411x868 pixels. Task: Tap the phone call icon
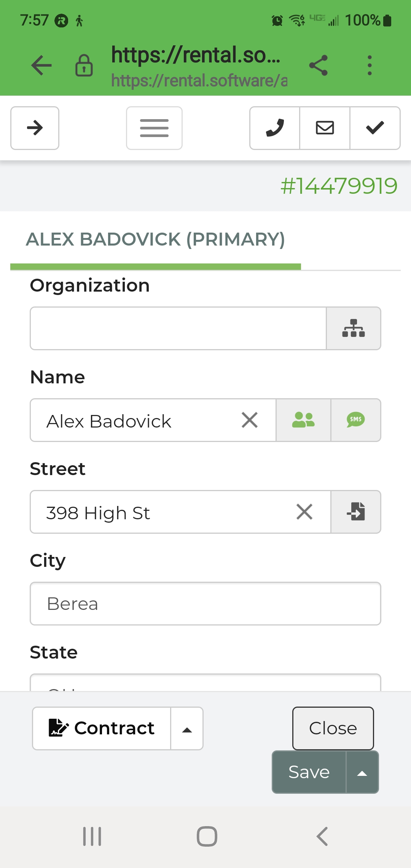275,128
